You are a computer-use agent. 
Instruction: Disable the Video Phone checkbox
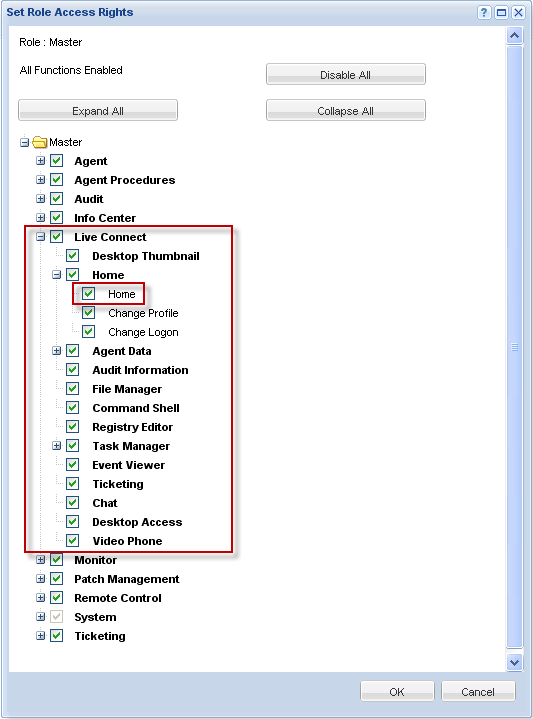tap(72, 541)
